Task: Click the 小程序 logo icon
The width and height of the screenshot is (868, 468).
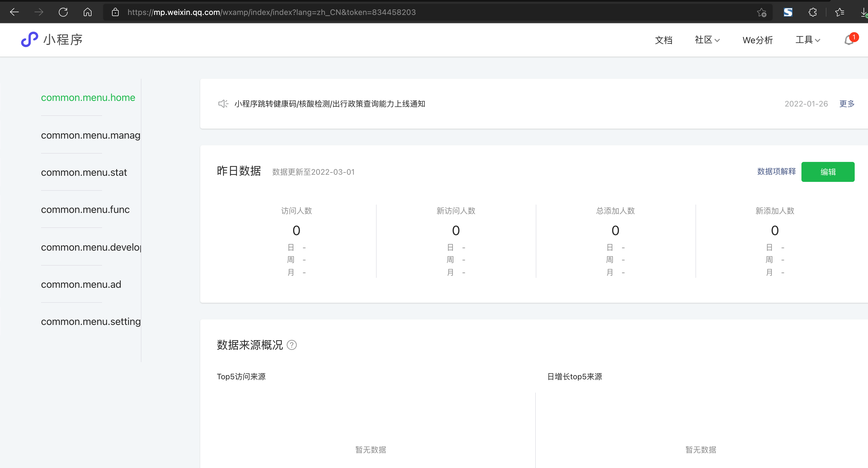Action: click(x=30, y=39)
